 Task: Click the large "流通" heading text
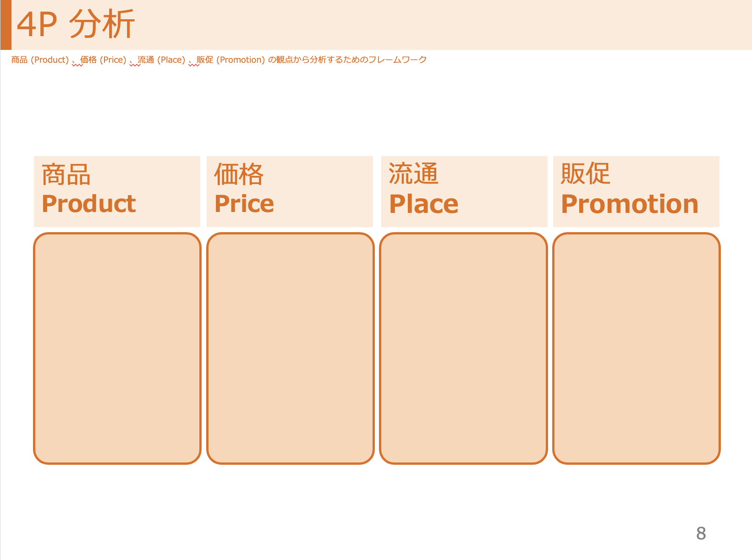(x=413, y=174)
